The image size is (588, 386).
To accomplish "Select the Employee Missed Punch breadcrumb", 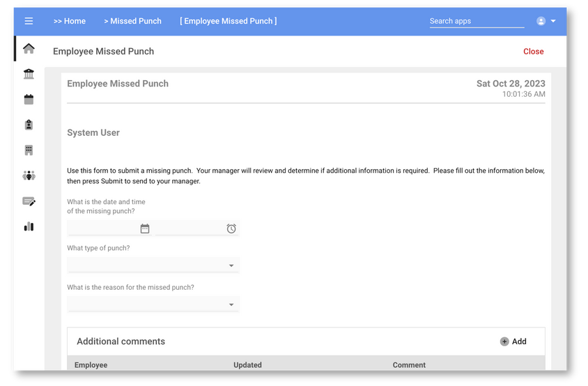I will pos(228,21).
